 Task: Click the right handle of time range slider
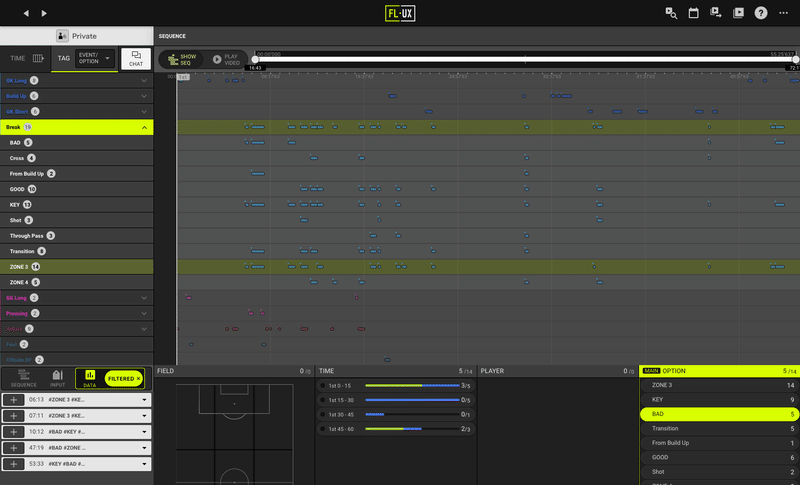(x=795, y=60)
